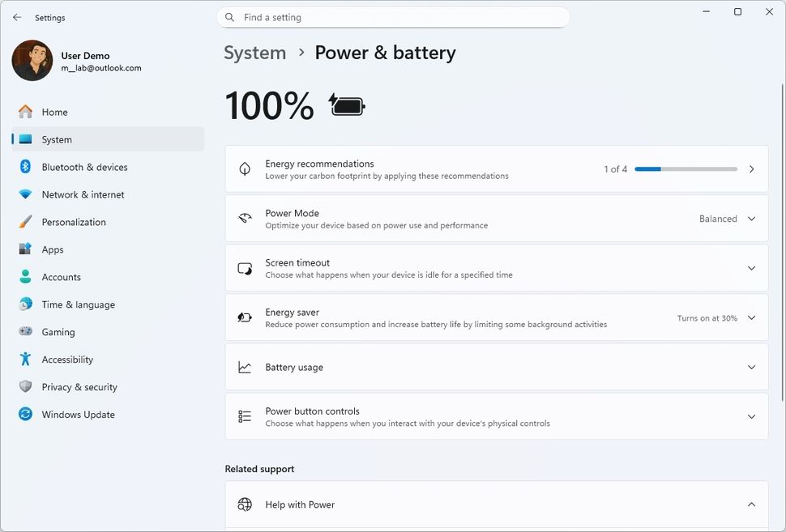786x532 pixels.
Task: Collapse the Help with Power section
Action: 750,504
